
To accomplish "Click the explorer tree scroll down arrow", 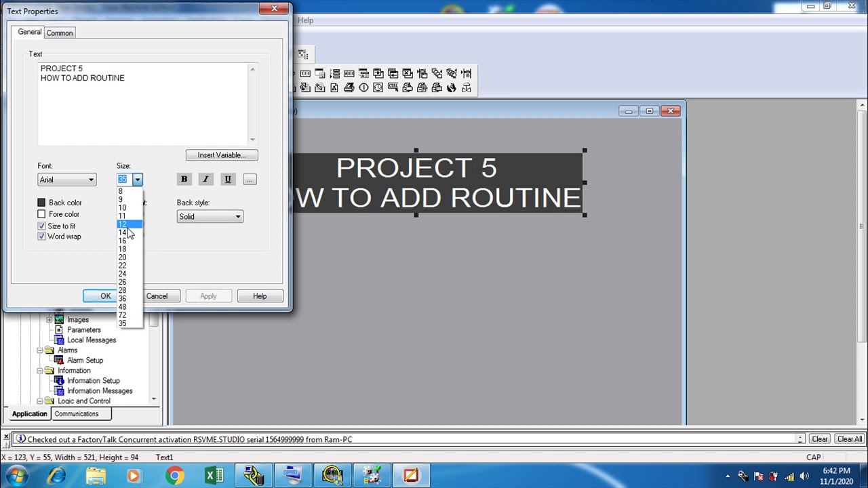I will (155, 400).
